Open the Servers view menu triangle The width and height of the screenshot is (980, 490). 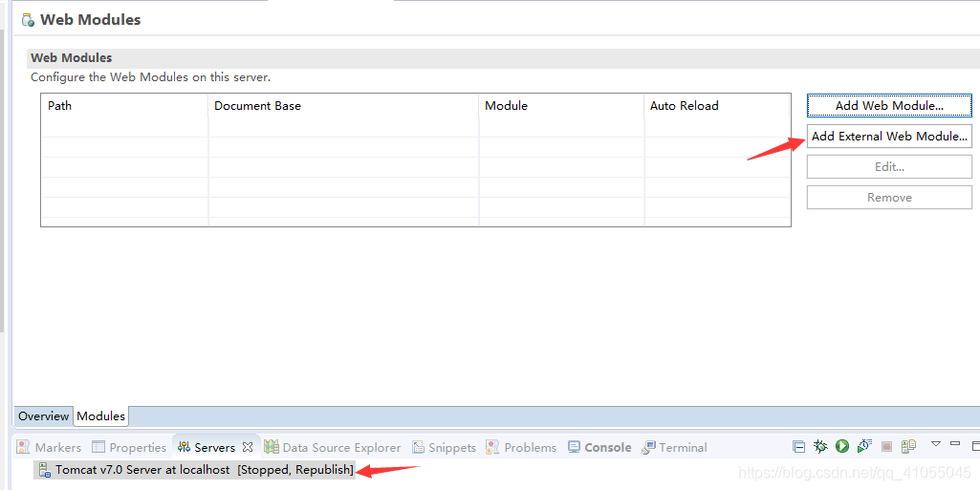pos(936,444)
